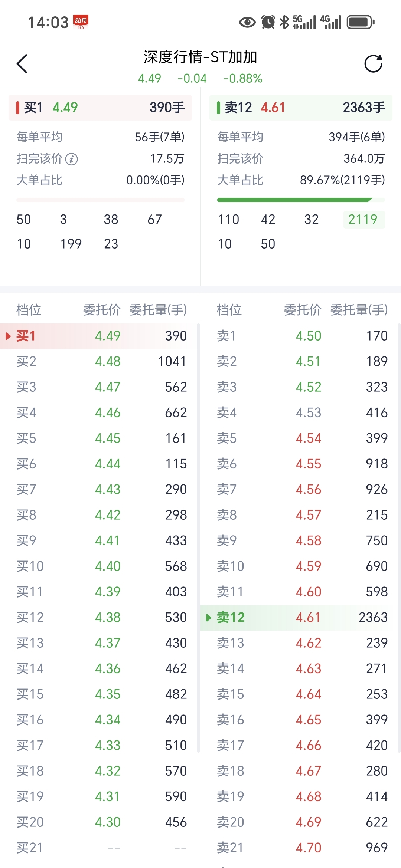The height and width of the screenshot is (868, 401).
Task: Tap the highlighted 2119 large order
Action: point(363,219)
